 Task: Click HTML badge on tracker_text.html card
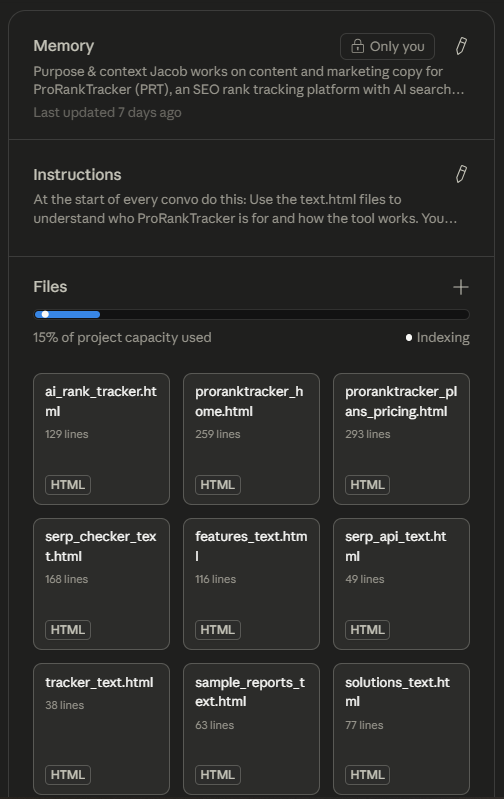68,775
